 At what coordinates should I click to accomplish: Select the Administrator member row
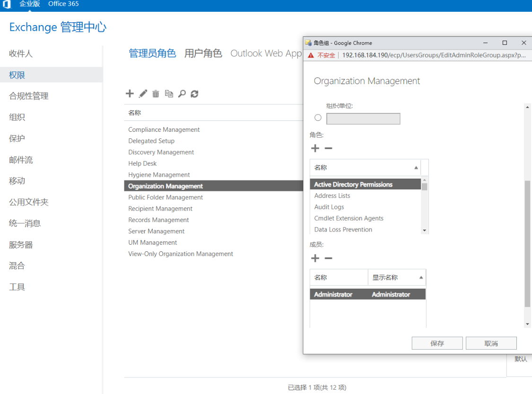[368, 294]
